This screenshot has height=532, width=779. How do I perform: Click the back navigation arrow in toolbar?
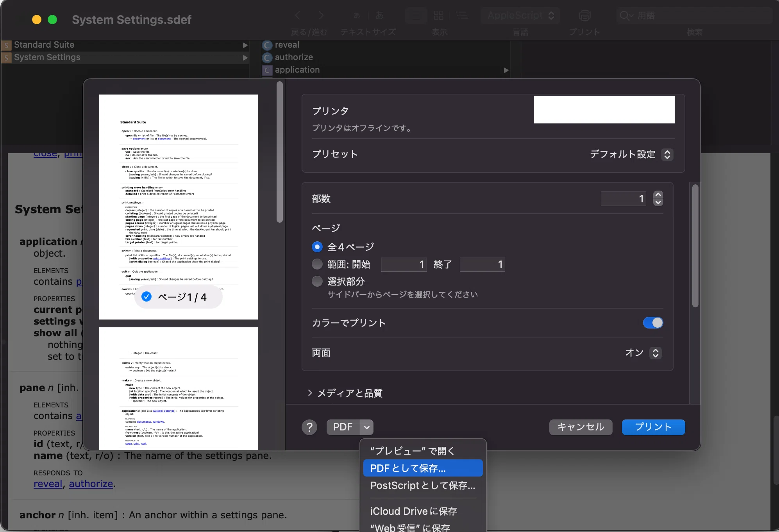(298, 16)
